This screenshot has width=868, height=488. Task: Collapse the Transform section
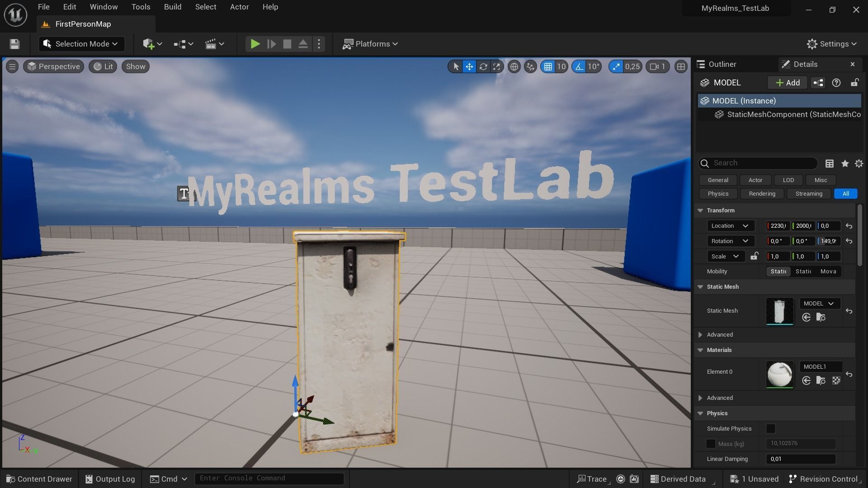pos(700,211)
